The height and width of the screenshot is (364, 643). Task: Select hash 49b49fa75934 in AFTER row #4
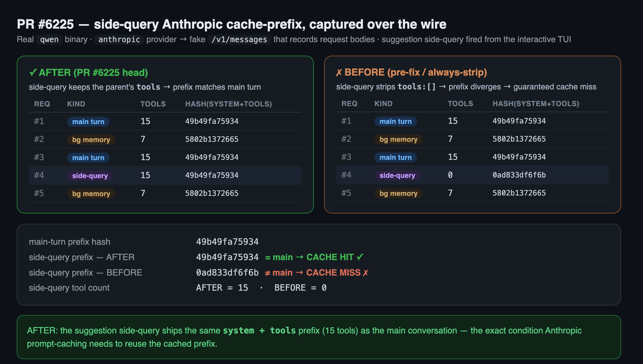(212, 175)
